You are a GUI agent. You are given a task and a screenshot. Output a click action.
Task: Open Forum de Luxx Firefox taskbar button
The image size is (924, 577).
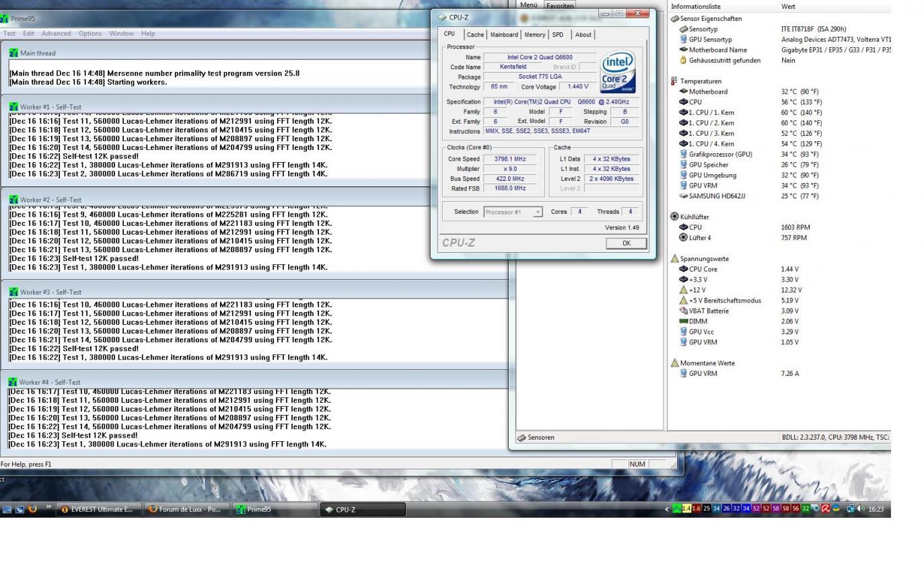click(187, 509)
